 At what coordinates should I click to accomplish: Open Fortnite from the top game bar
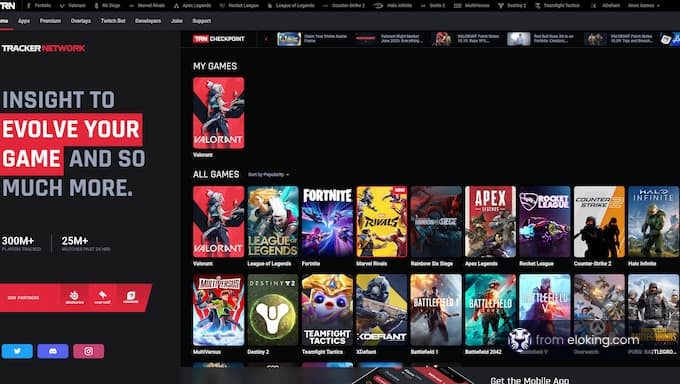(x=39, y=6)
